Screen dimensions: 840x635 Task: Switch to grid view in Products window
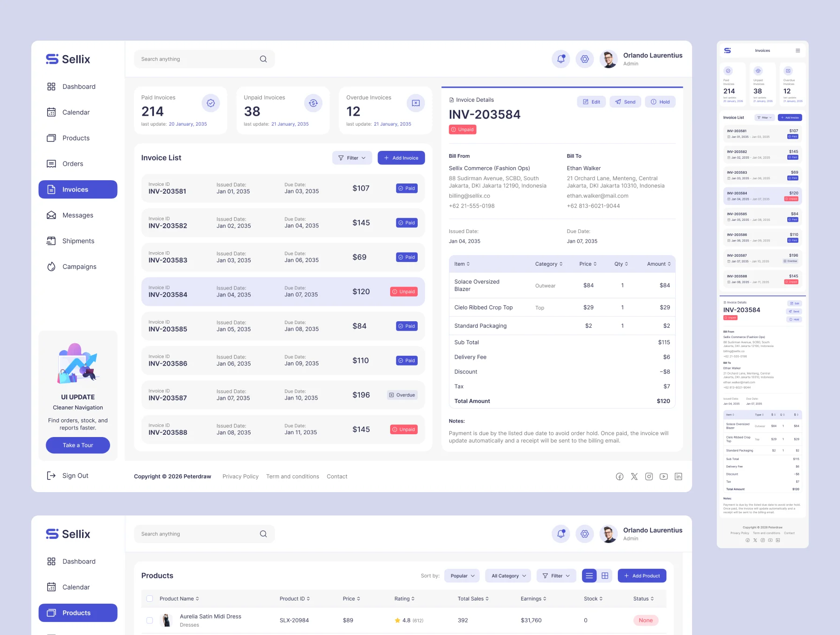click(x=605, y=576)
